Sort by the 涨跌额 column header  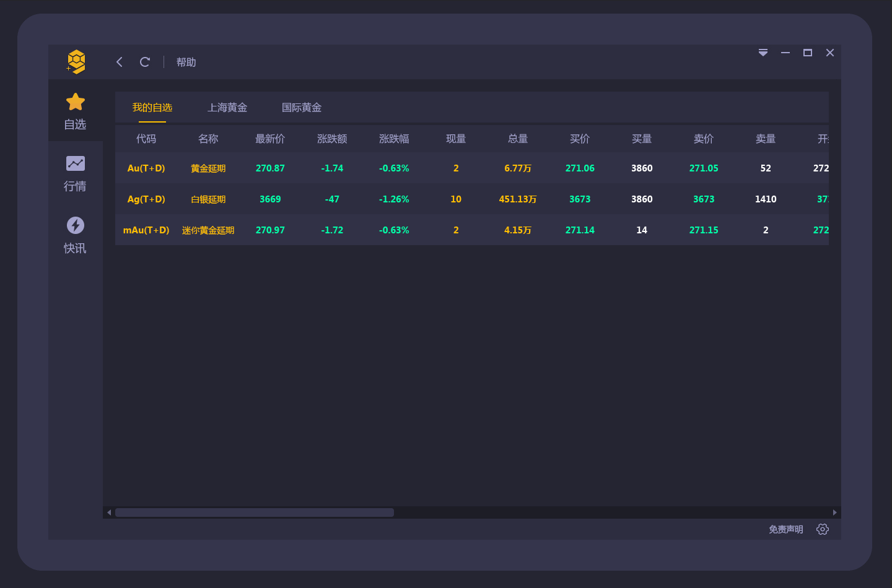pyautogui.click(x=332, y=139)
